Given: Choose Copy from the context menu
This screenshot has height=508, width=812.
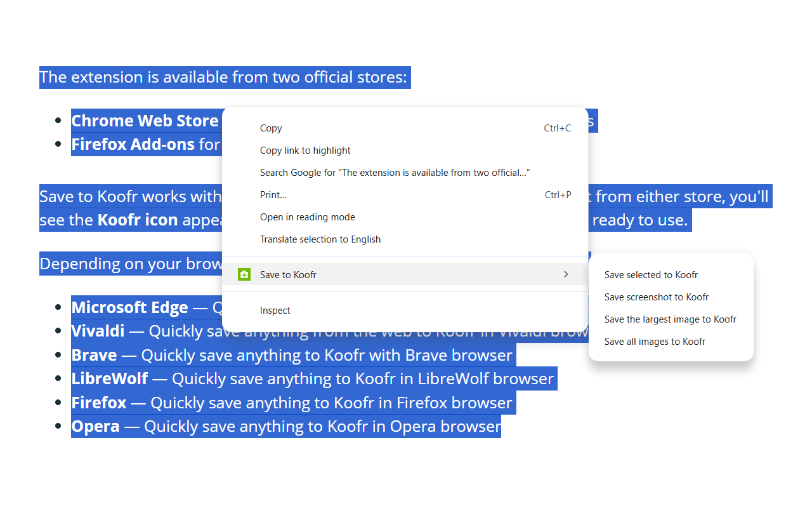Looking at the screenshot, I should (405, 128).
